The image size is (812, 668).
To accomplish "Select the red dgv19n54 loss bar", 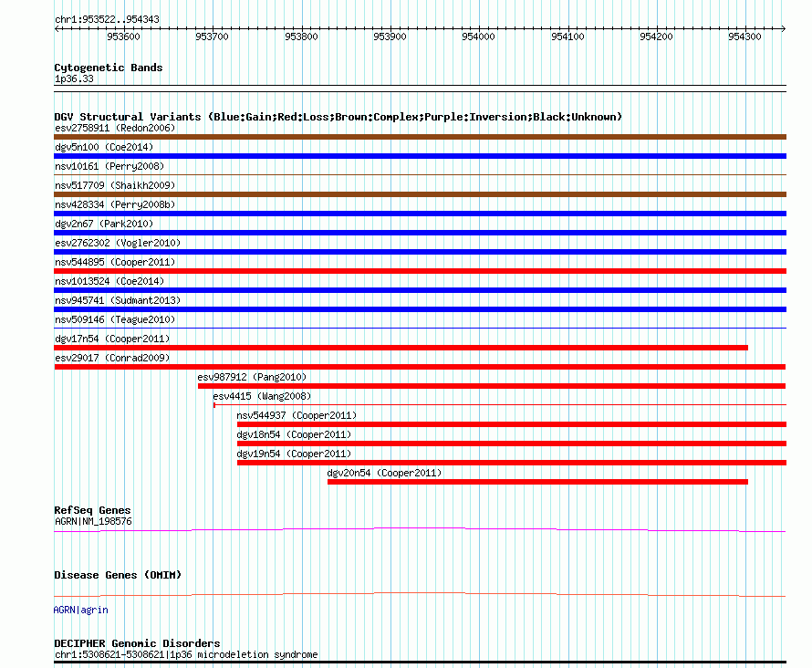I will pyautogui.click(x=512, y=463).
